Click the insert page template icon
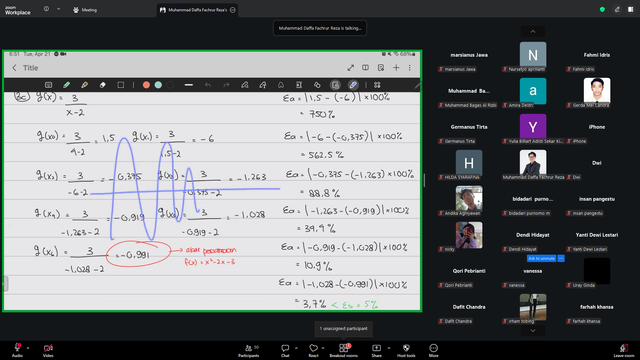640x360 pixels. point(299,85)
